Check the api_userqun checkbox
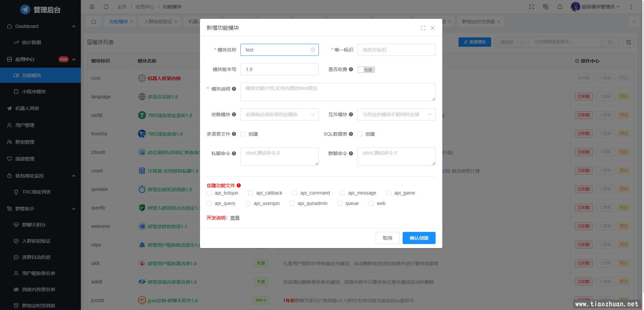 point(248,203)
